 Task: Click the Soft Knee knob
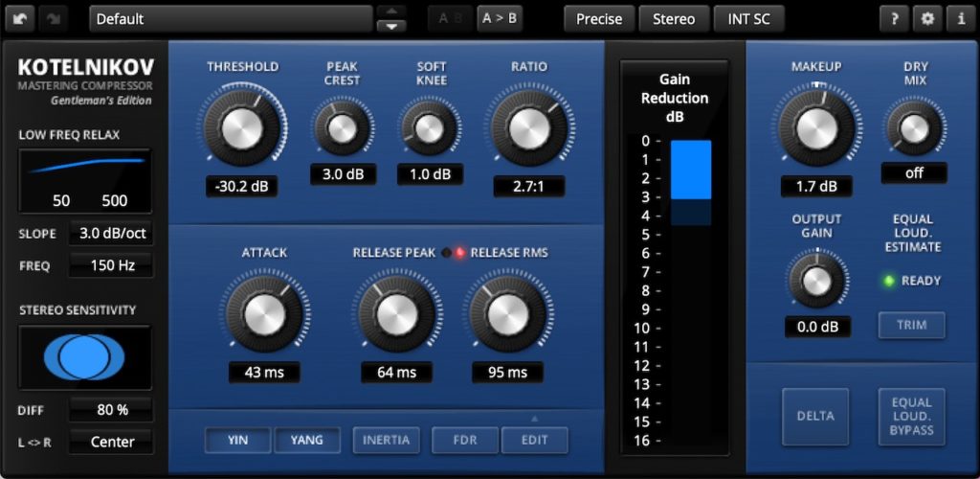point(430,128)
